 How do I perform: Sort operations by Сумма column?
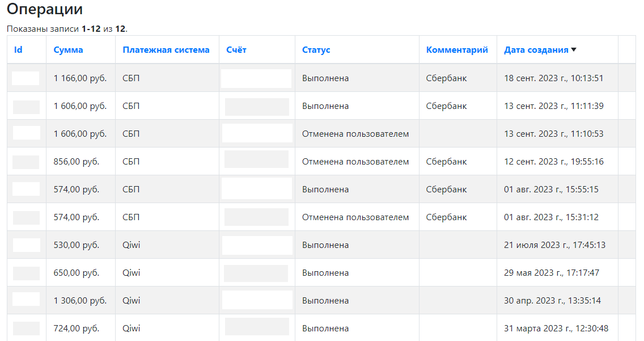tap(68, 50)
